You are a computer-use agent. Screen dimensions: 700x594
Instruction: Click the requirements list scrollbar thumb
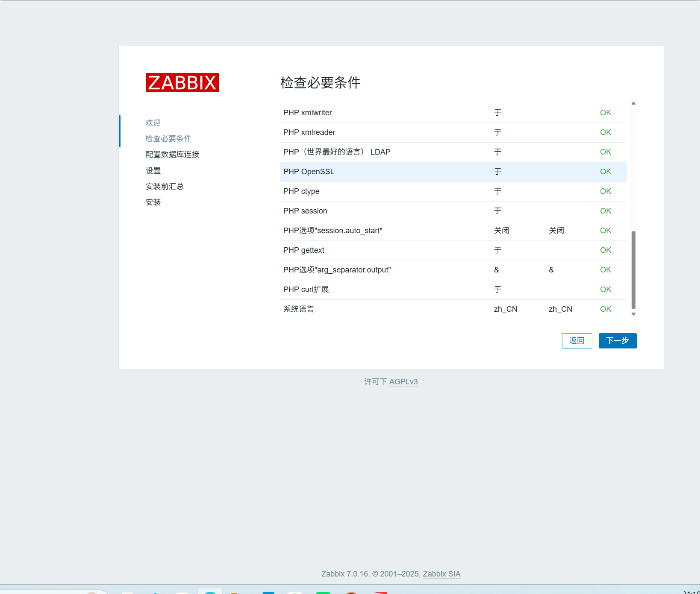pyautogui.click(x=634, y=270)
